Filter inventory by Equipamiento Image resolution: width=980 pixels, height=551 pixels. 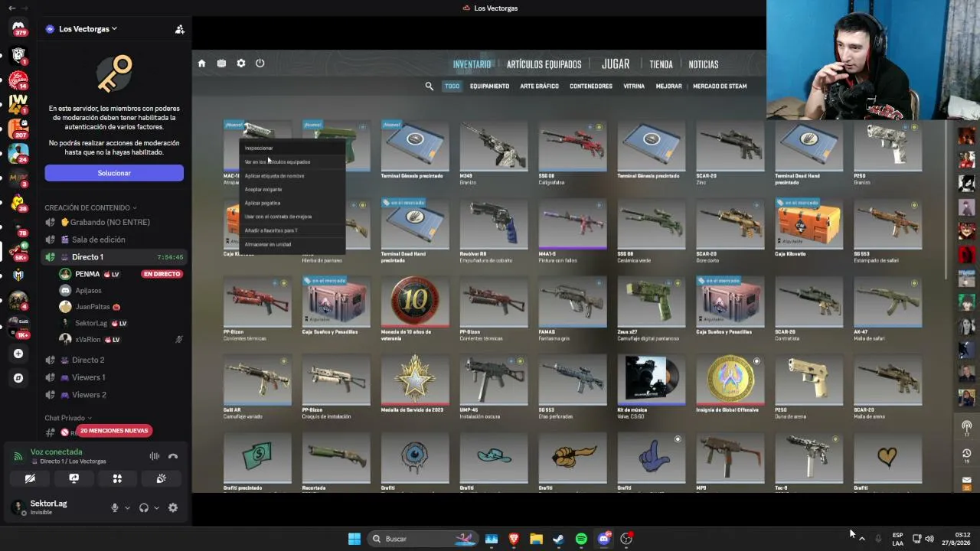[489, 86]
